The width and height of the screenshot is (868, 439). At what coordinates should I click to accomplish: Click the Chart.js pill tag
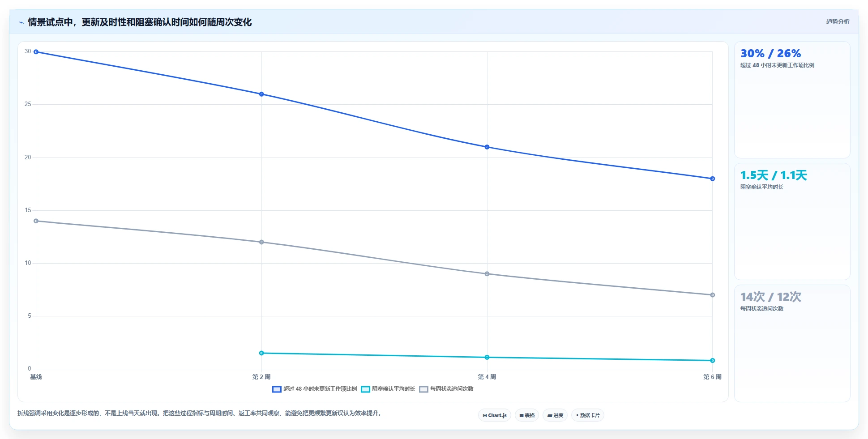495,415
